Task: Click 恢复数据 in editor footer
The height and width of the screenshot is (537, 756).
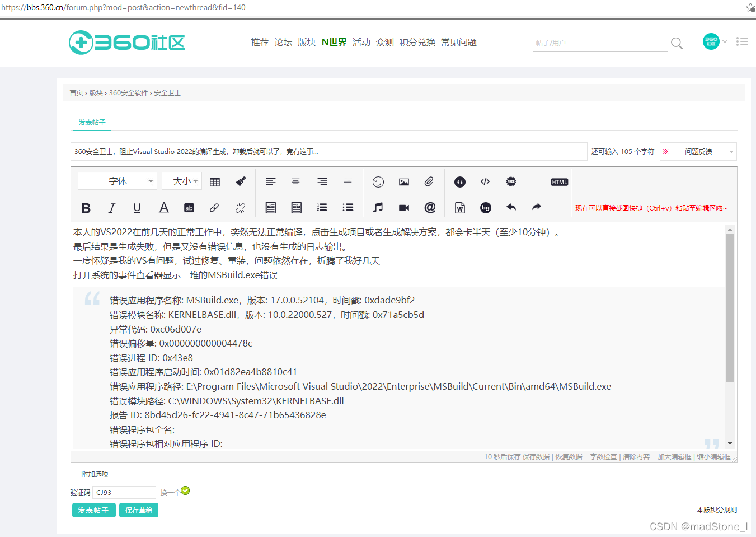Action: point(569,457)
